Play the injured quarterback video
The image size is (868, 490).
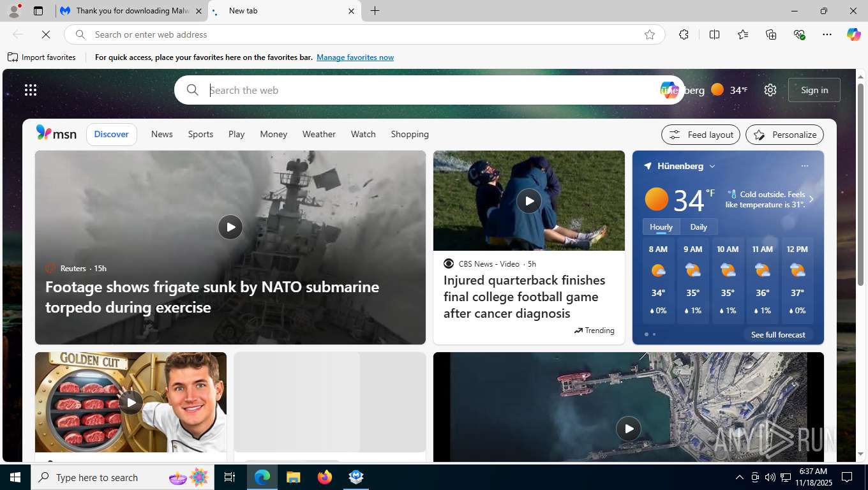point(528,201)
